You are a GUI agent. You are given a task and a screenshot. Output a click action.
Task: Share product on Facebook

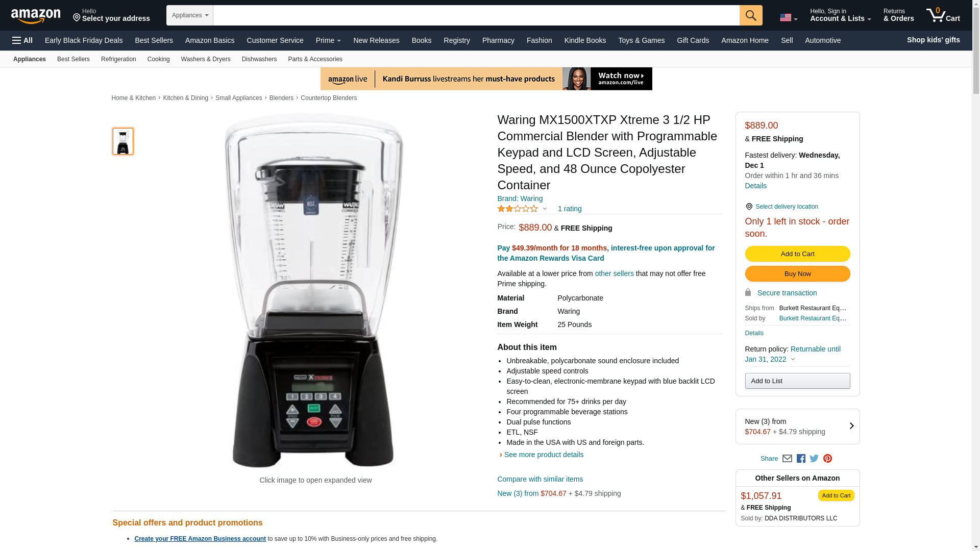coord(801,459)
